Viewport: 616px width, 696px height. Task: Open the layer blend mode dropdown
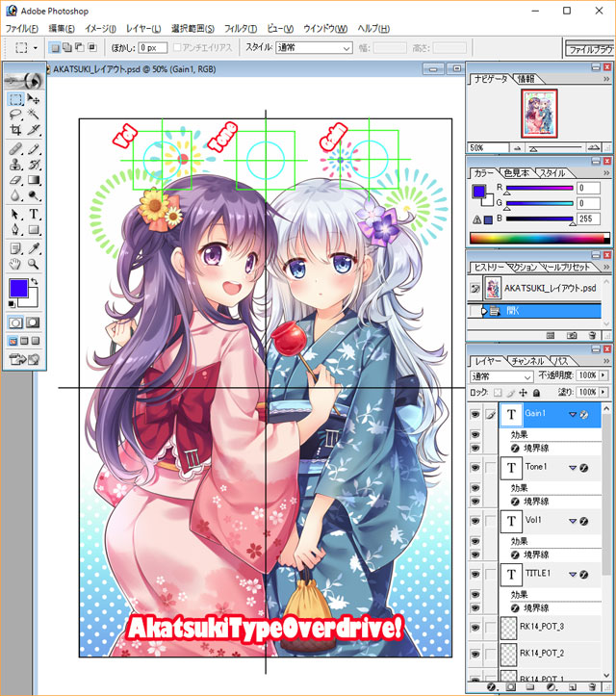[527, 376]
